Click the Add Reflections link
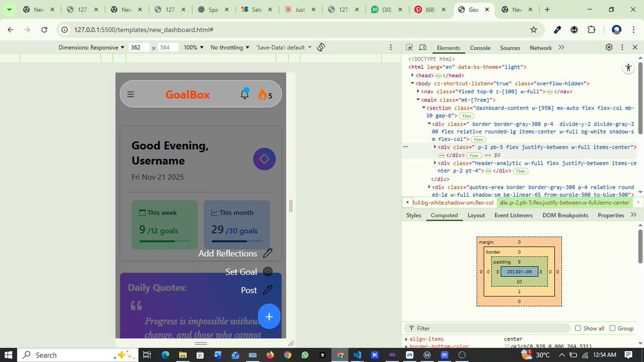This screenshot has width=644, height=362. point(228,253)
